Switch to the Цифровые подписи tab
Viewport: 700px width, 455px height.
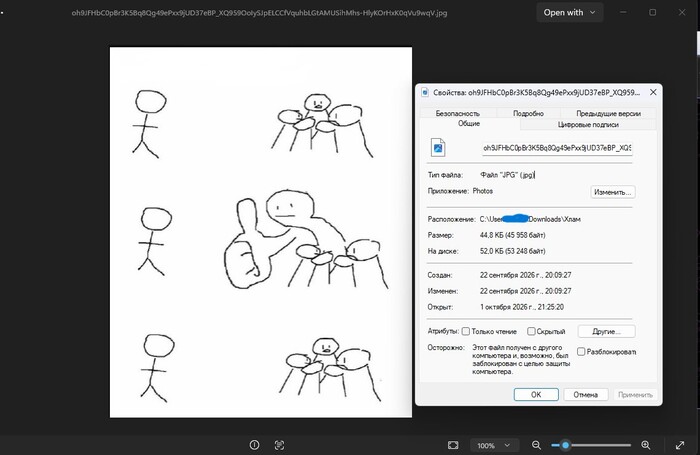tap(588, 125)
